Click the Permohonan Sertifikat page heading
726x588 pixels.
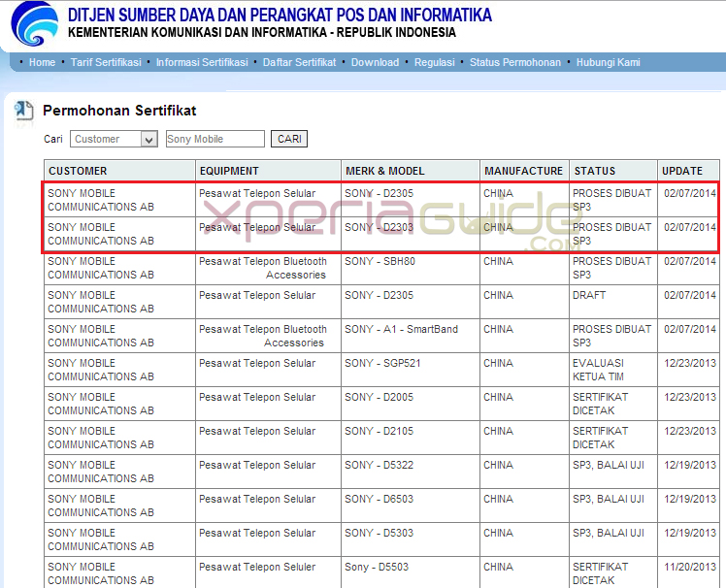pyautogui.click(x=119, y=111)
